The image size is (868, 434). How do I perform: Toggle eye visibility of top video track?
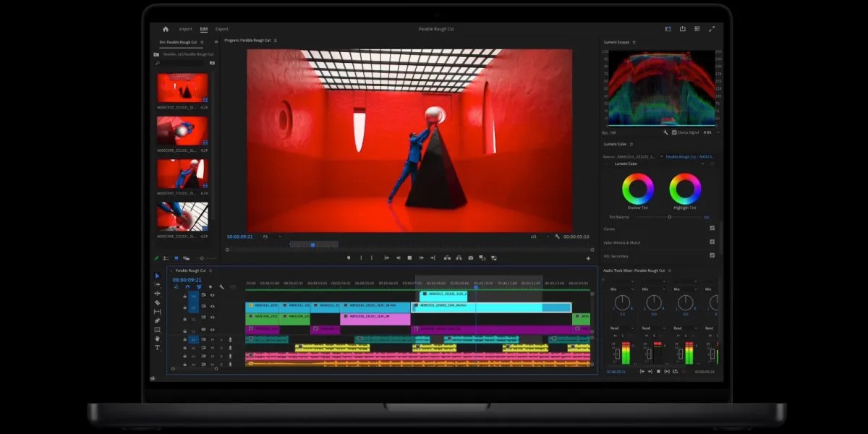coord(212,295)
